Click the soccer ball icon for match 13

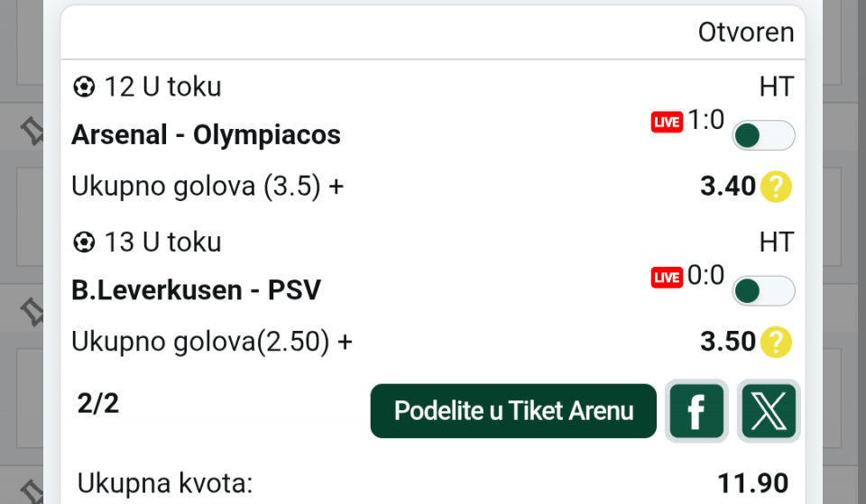pos(84,243)
